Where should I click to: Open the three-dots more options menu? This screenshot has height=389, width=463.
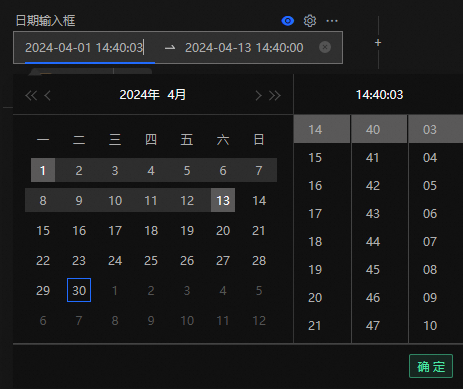332,21
